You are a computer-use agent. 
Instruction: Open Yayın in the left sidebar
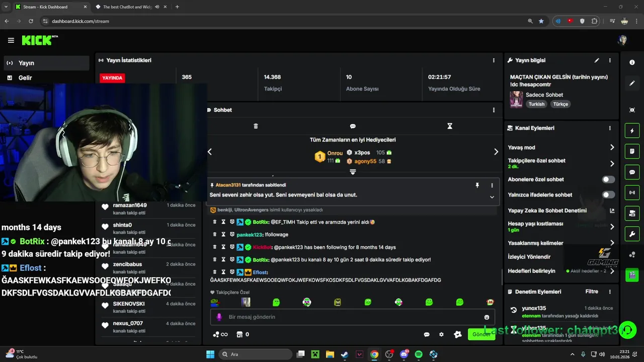(x=47, y=63)
